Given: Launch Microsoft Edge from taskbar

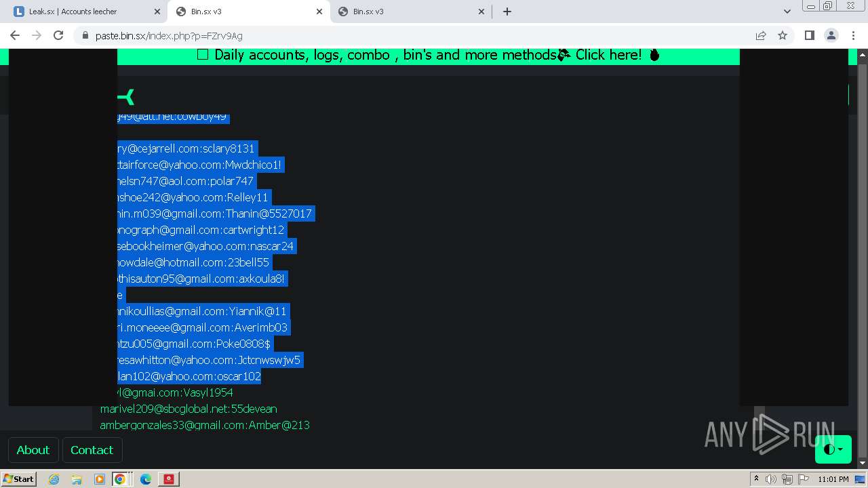Looking at the screenshot, I should (x=146, y=479).
